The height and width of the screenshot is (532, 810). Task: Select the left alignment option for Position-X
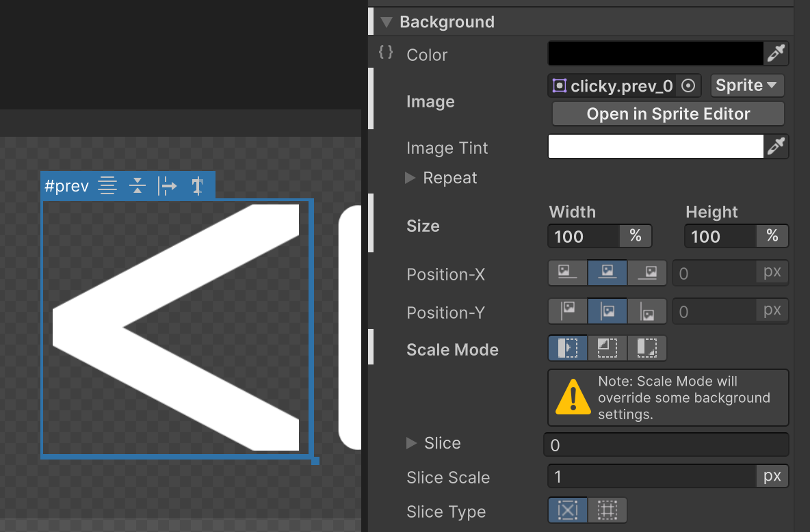click(567, 272)
